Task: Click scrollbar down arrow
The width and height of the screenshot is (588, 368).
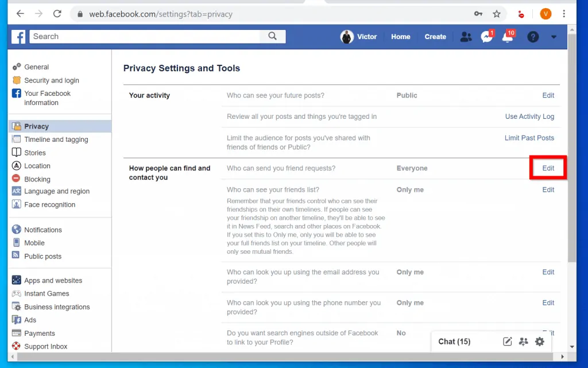Action: pos(572,347)
